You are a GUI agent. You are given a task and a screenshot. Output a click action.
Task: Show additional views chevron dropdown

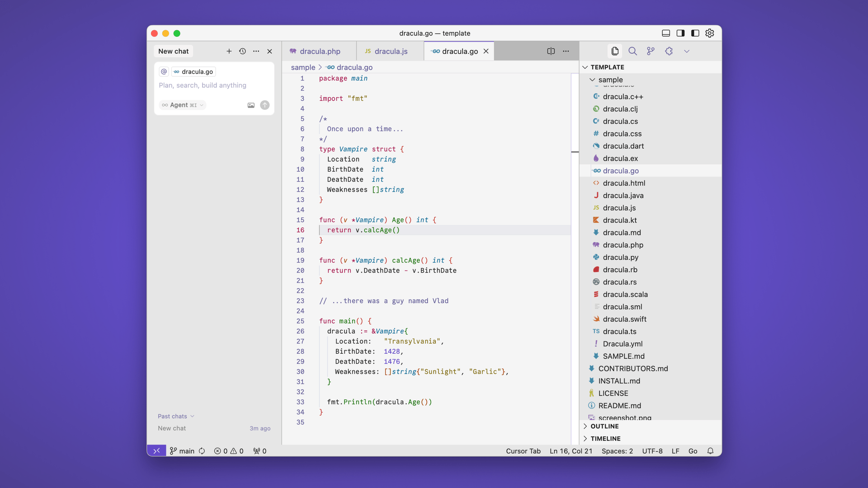click(687, 51)
